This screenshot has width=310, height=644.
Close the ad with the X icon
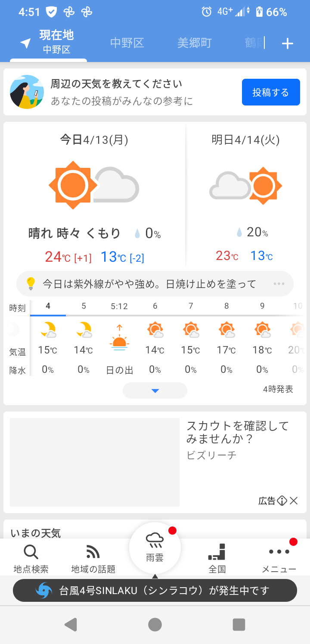(294, 501)
